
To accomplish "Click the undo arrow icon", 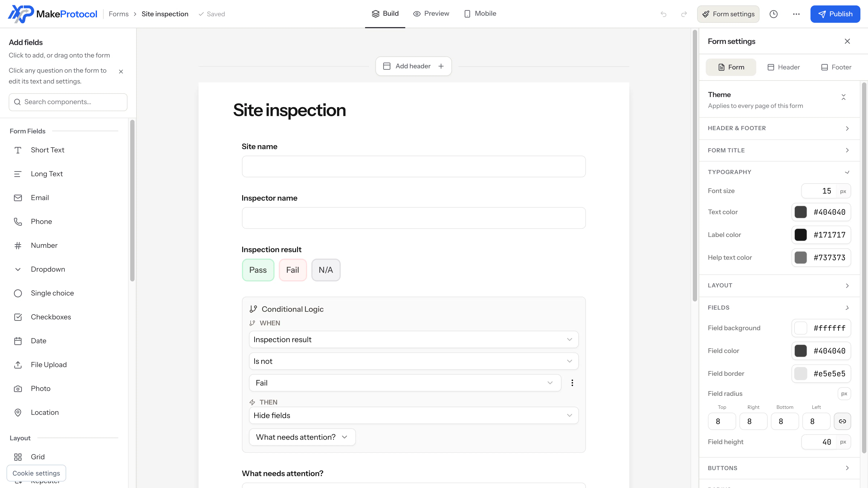I will tap(663, 14).
